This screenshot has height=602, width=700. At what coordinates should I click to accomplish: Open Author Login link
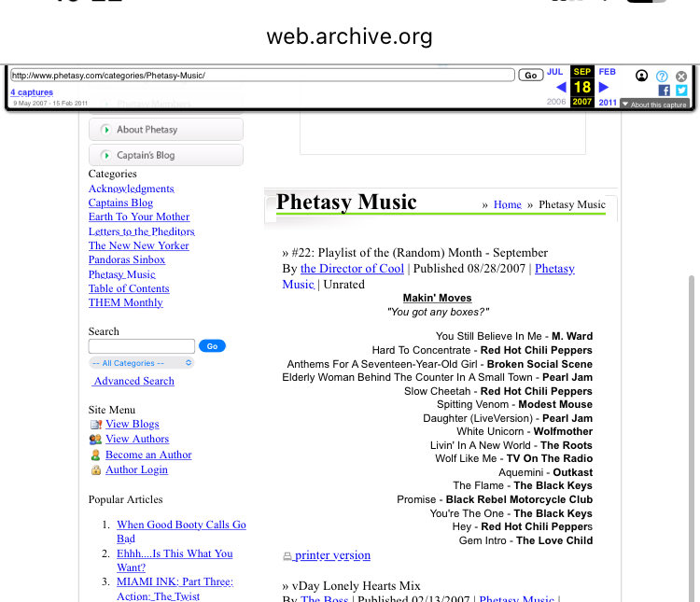pyautogui.click(x=136, y=470)
